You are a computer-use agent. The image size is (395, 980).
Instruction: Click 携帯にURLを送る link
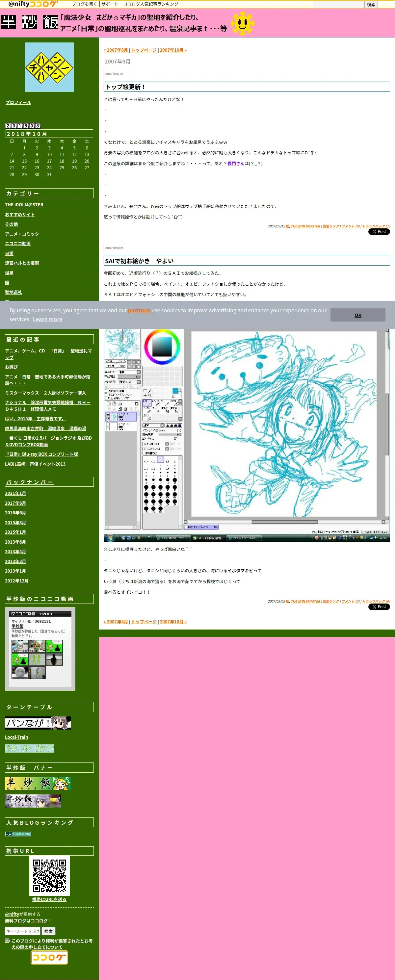[x=49, y=900]
